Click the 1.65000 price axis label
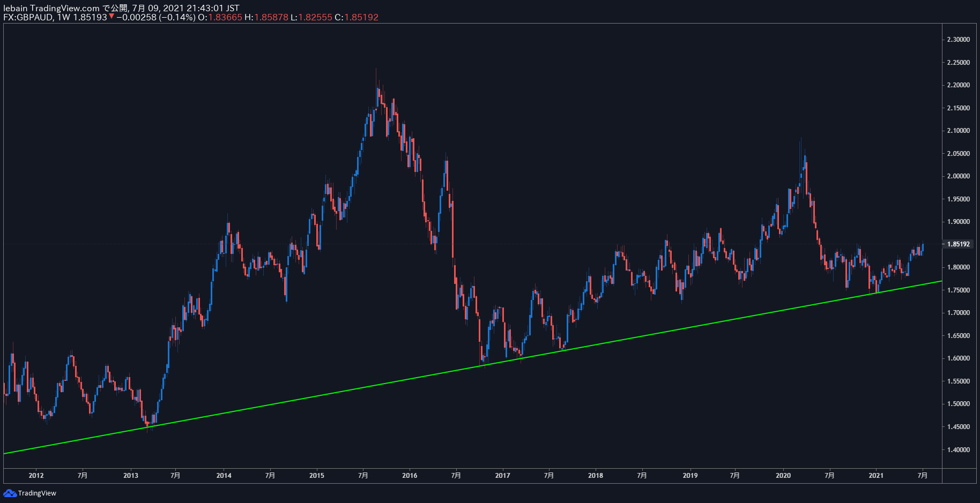980x503 pixels. coord(959,336)
